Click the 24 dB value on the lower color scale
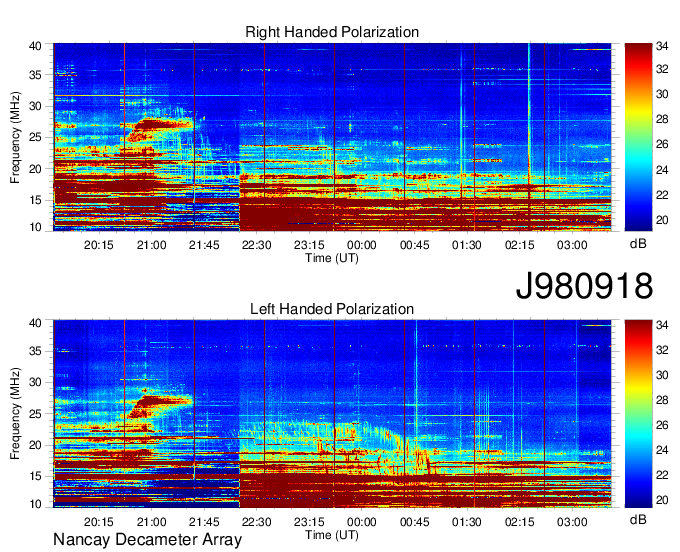The width and height of the screenshot is (680, 552). [662, 450]
